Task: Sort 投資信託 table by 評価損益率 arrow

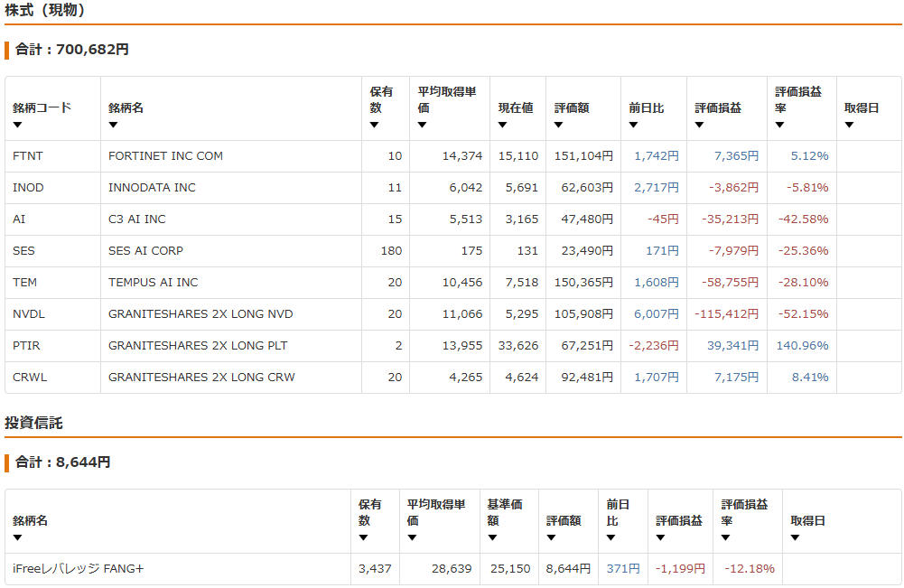Action: [x=725, y=537]
